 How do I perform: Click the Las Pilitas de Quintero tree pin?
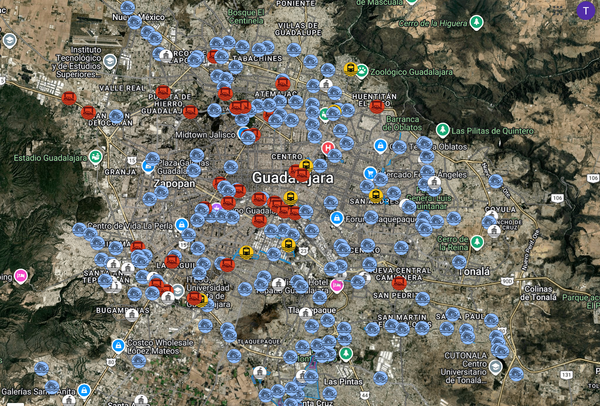coord(443,130)
